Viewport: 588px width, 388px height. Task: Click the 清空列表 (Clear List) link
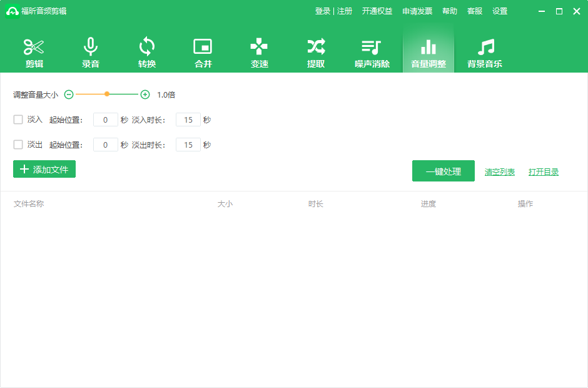point(499,171)
